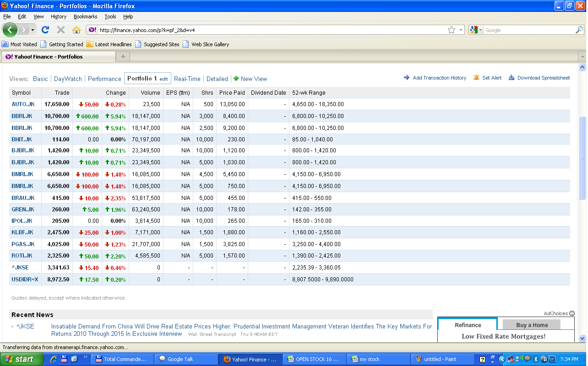Open the Help menu

click(x=128, y=16)
